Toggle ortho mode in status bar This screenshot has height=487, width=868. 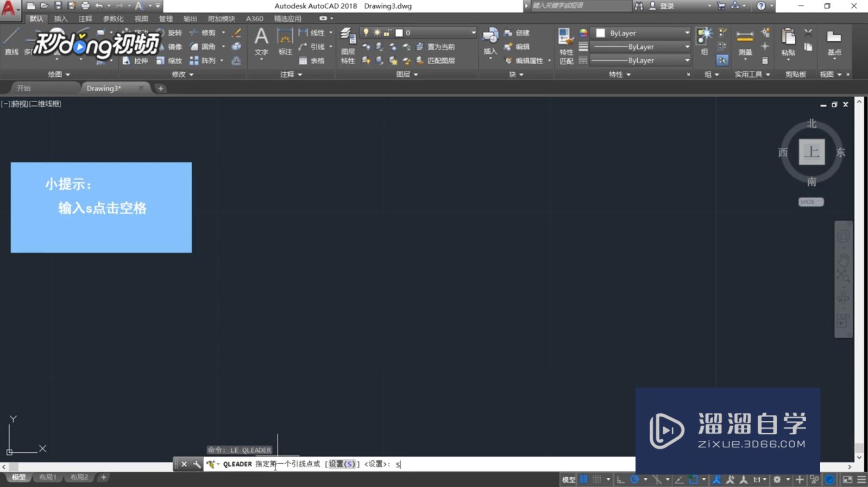point(620,479)
